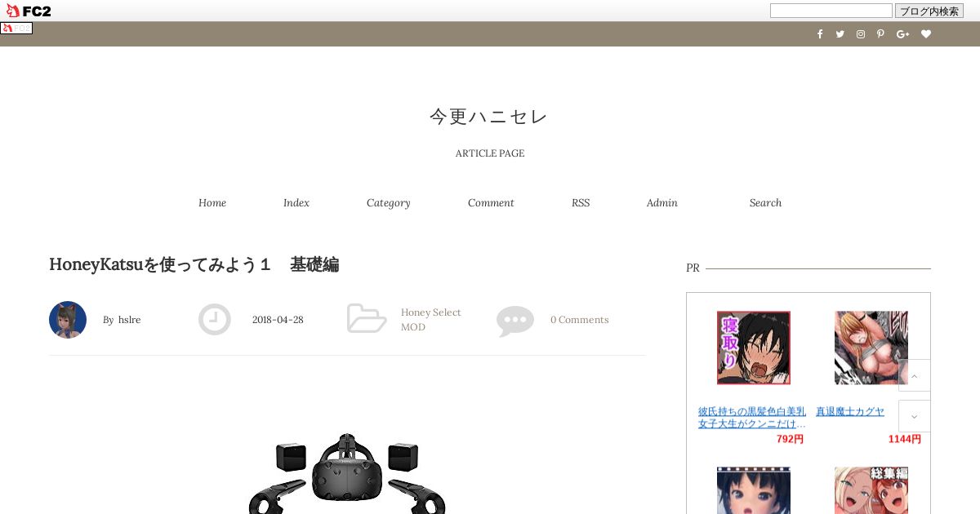Image resolution: width=980 pixels, height=514 pixels.
Task: Click the small FC2 badge under logo
Action: pyautogui.click(x=16, y=28)
